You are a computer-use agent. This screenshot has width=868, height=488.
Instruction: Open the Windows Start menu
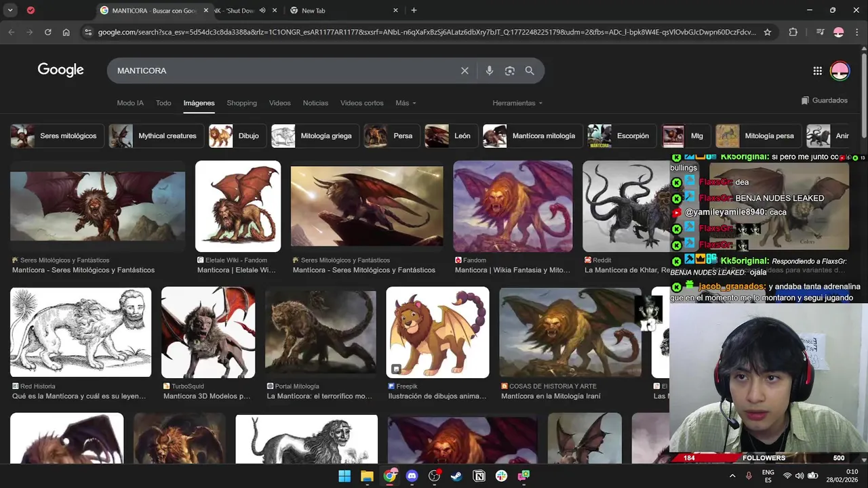344,476
